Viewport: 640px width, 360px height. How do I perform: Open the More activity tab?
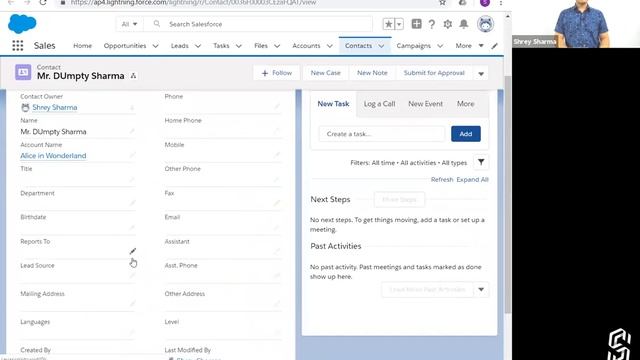tap(465, 104)
